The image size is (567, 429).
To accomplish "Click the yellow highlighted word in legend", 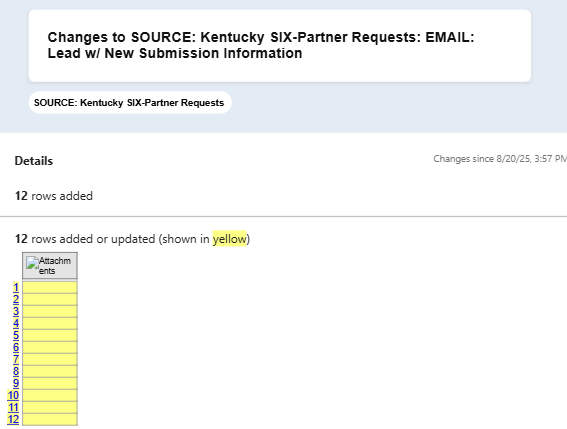I will click(229, 239).
